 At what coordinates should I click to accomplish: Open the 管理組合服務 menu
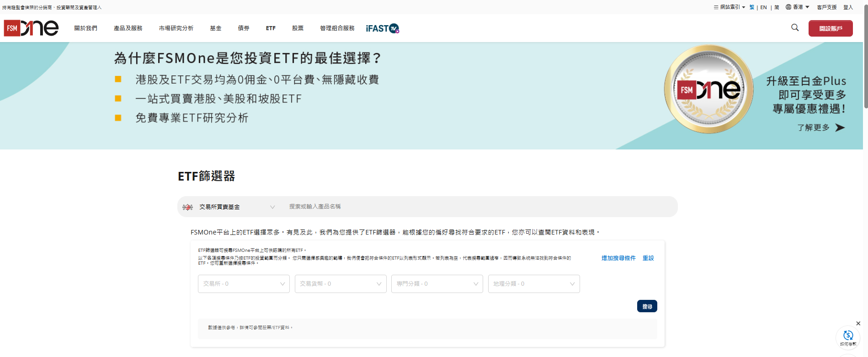(337, 28)
